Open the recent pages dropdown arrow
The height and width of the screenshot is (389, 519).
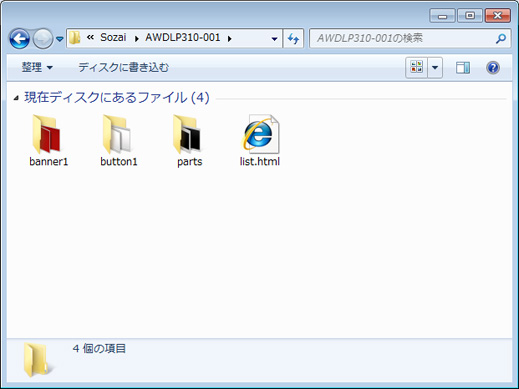click(60, 39)
